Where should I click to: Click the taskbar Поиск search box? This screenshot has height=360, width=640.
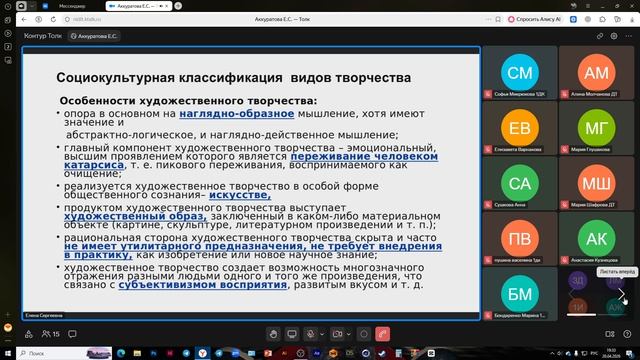click(64, 353)
